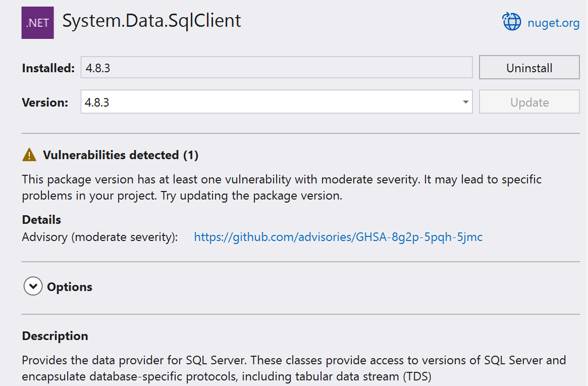Screen dimensions: 588x386
Task: Click the Vulnerabilities detected (1) heading
Action: pos(121,155)
